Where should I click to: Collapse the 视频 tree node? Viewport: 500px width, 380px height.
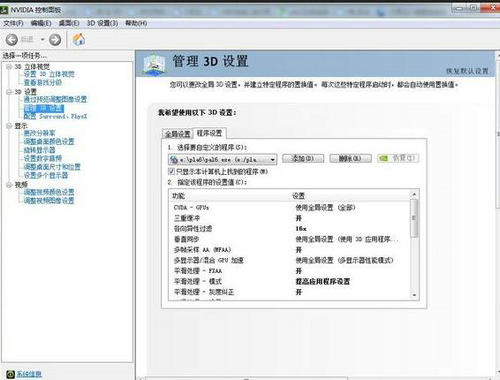(x=9, y=185)
